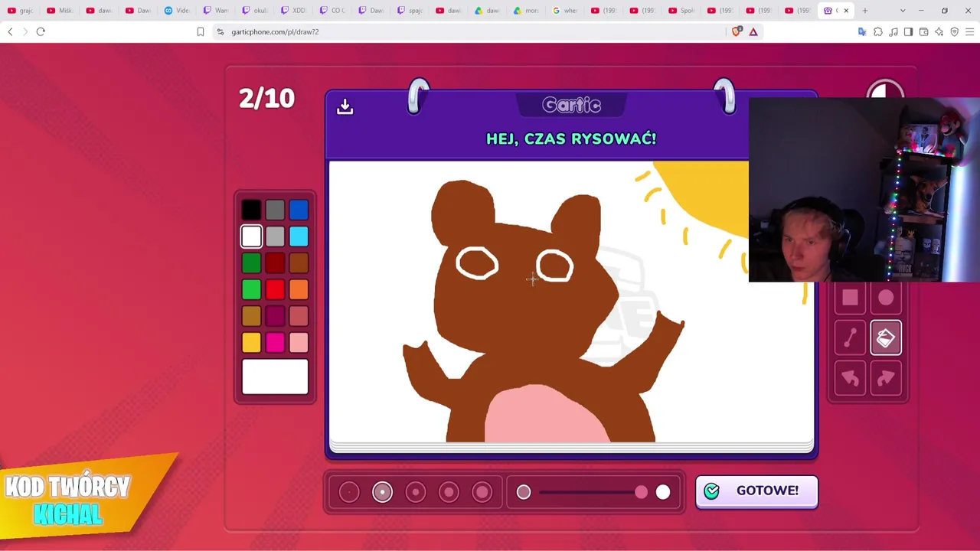Pick the black color swatch
The height and width of the screenshot is (551, 980).
pyautogui.click(x=251, y=210)
